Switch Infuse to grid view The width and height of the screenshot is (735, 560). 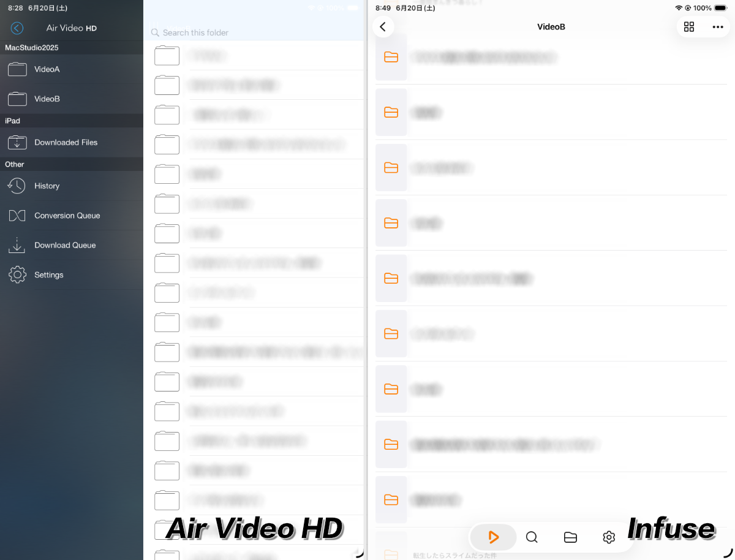(689, 27)
